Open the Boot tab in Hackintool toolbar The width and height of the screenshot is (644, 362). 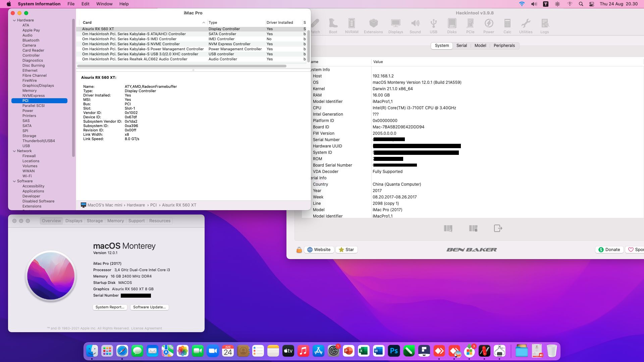point(333,26)
